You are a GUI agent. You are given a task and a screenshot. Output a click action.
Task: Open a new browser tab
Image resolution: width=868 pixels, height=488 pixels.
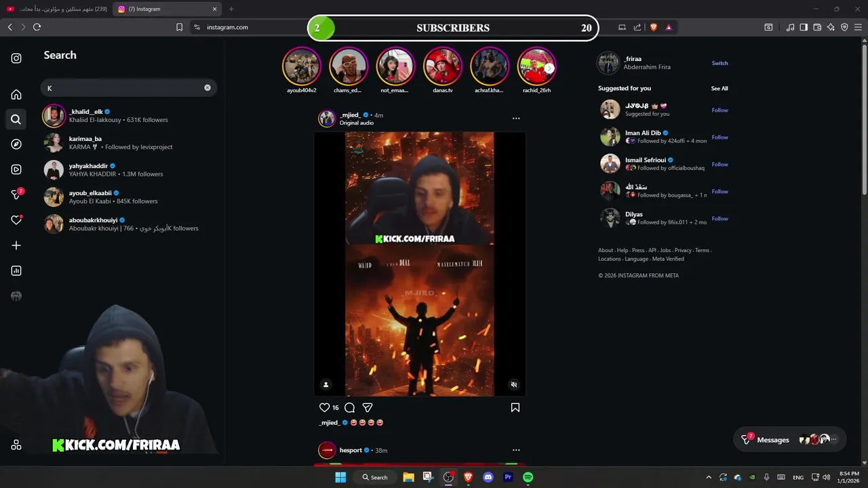tap(231, 9)
